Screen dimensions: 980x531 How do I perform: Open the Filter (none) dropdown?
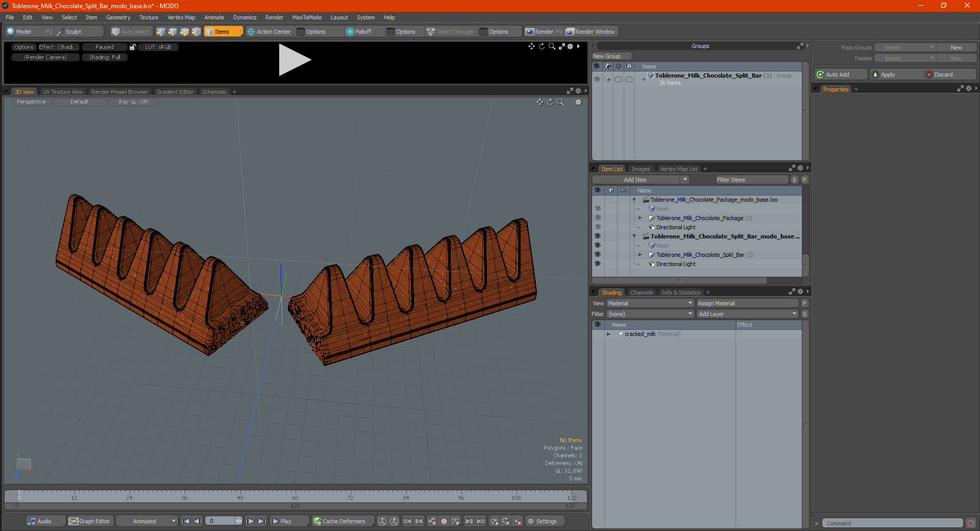[650, 314]
